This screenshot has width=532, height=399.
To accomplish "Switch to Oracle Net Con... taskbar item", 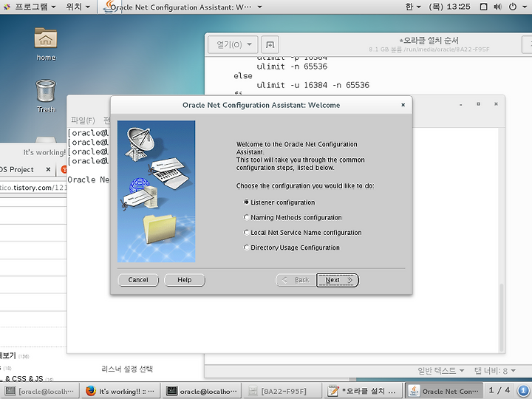I will [x=445, y=391].
